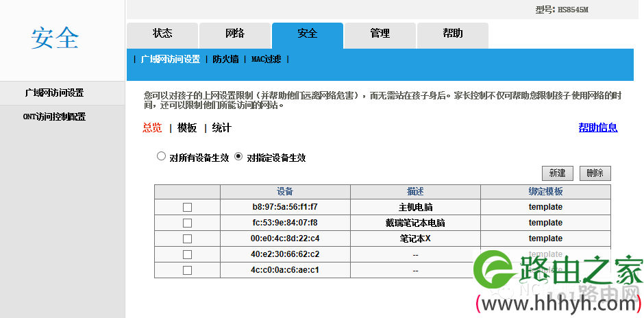Check the box for 40:e2:30:66:62:c2
The width and height of the screenshot is (644, 318).
[187, 255]
